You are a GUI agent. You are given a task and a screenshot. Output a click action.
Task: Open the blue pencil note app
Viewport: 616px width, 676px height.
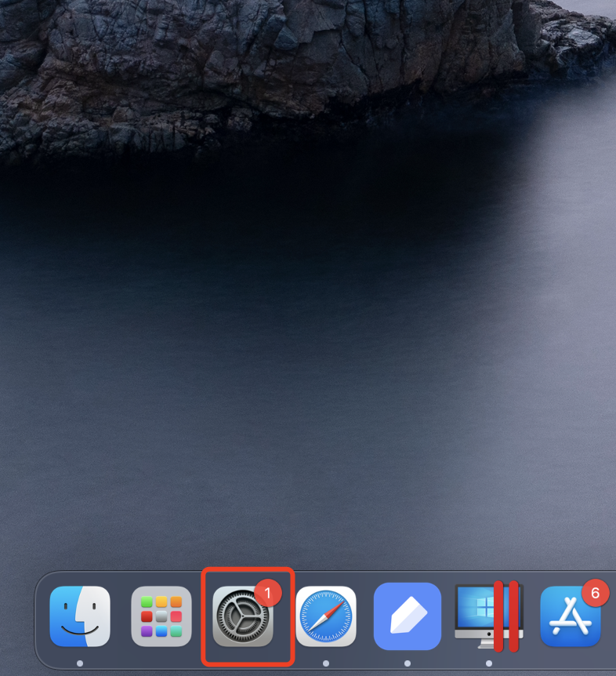(x=407, y=616)
